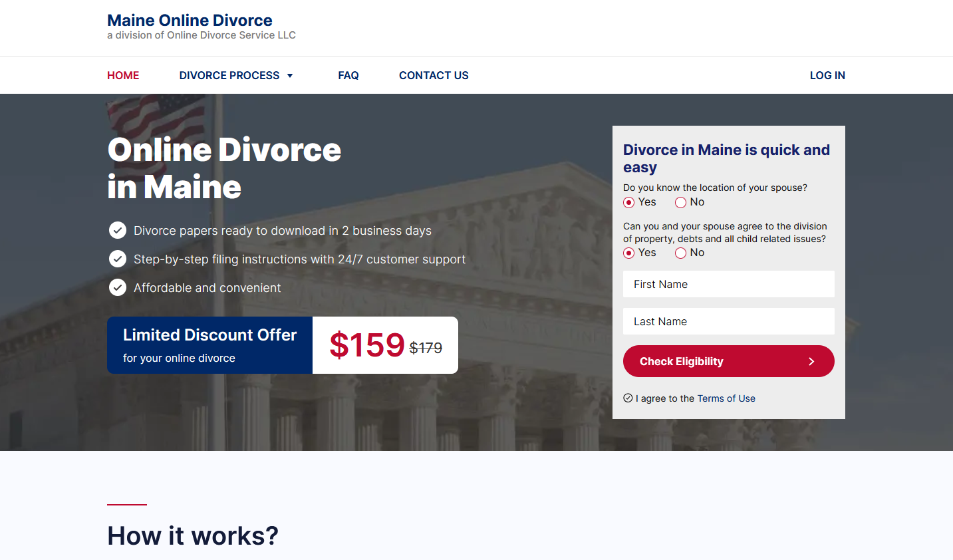Click the crossed-out $179 price

pos(426,348)
